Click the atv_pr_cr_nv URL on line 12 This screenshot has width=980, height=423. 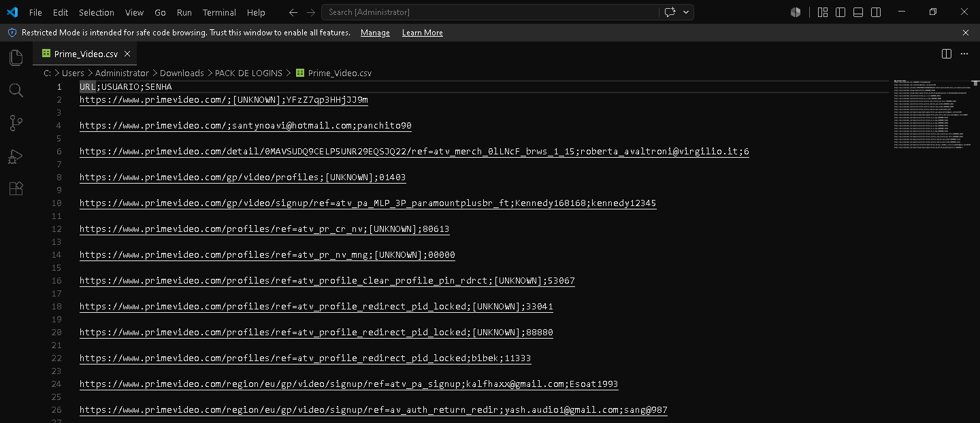pos(264,229)
